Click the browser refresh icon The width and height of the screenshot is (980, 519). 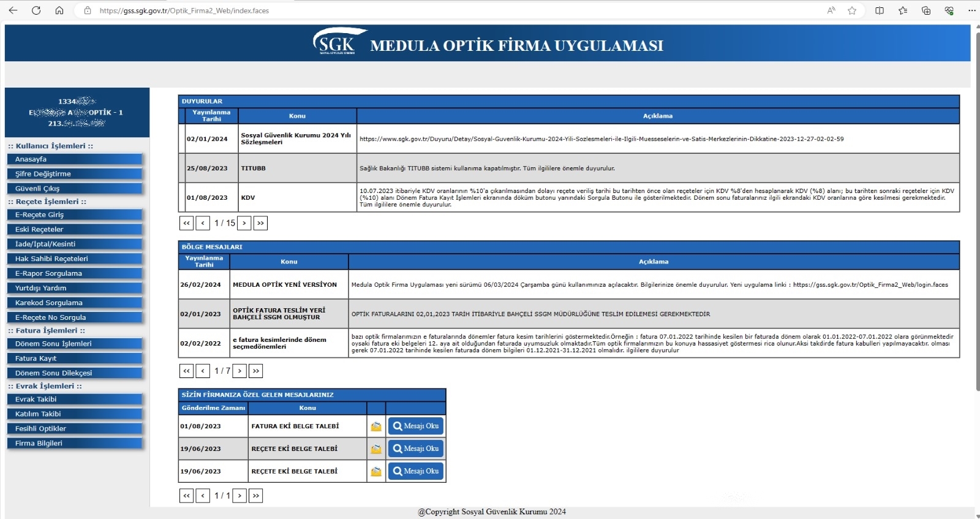(x=36, y=10)
